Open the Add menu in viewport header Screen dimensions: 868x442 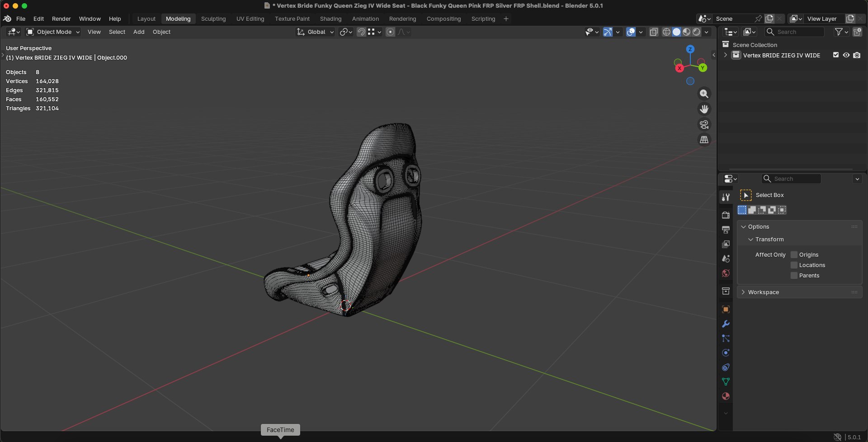pos(139,32)
